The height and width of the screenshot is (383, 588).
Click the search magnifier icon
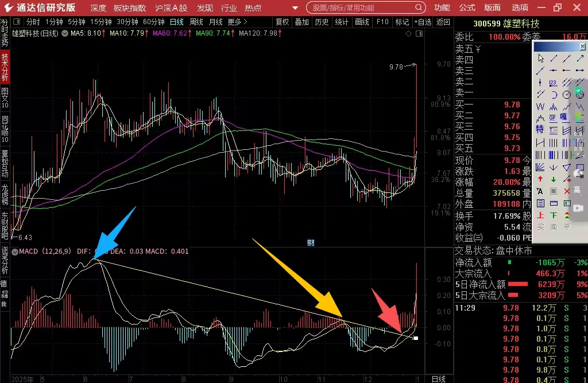pyautogui.click(x=419, y=7)
